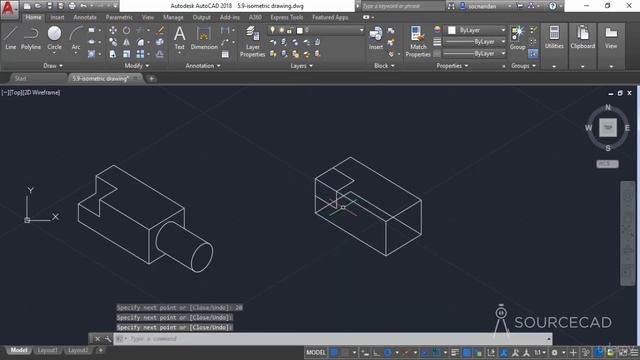
Task: Switch to the Insert ribbon tab
Action: tap(57, 17)
